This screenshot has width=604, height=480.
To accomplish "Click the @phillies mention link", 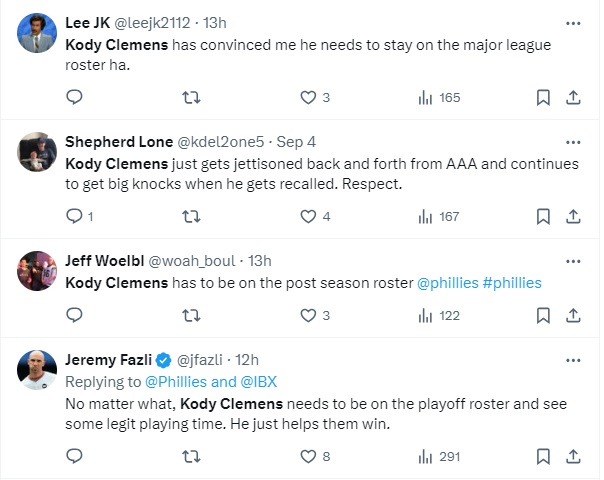I will [447, 283].
